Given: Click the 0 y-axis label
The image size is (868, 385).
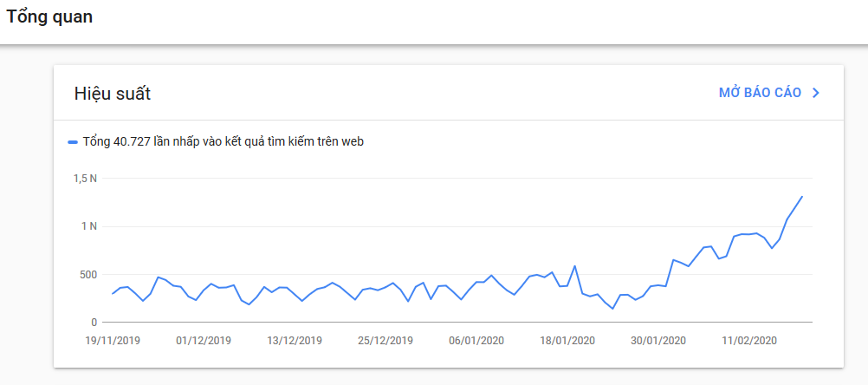Looking at the screenshot, I should tap(94, 322).
